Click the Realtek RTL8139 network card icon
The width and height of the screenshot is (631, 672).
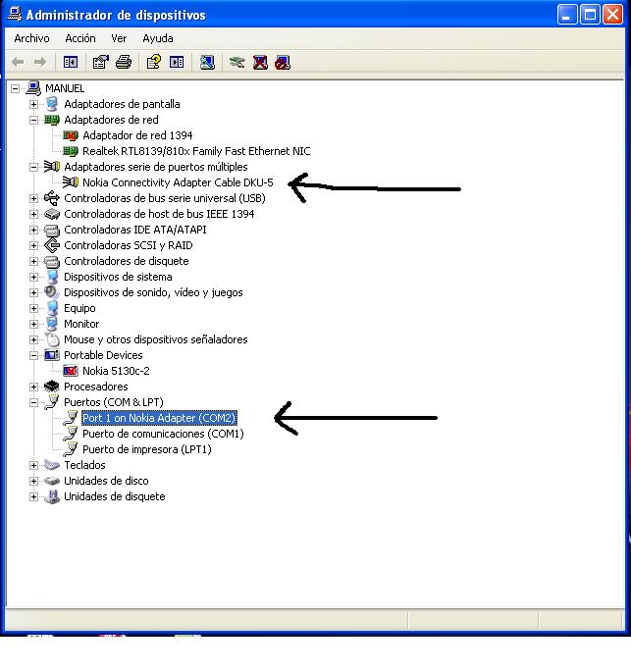(71, 151)
